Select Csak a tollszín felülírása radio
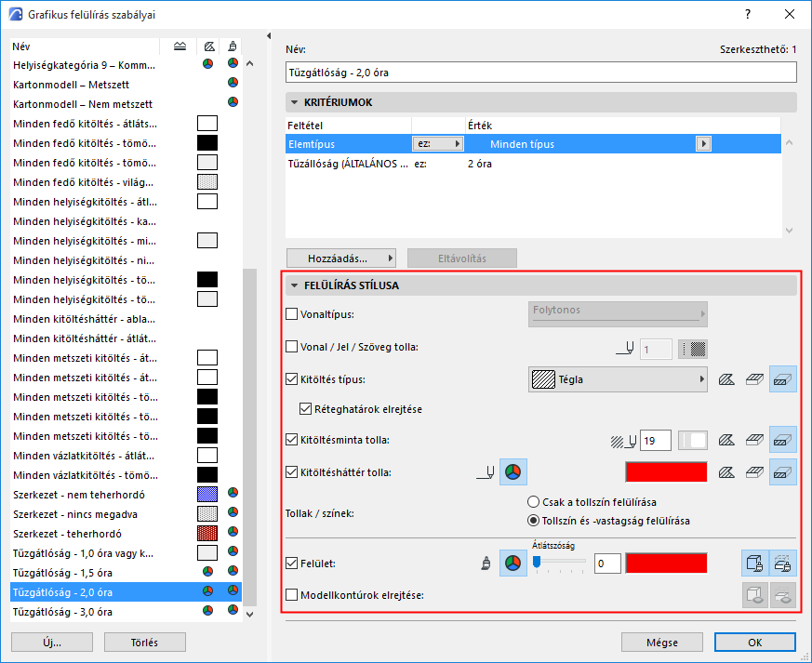The height and width of the screenshot is (663, 812). point(533,502)
